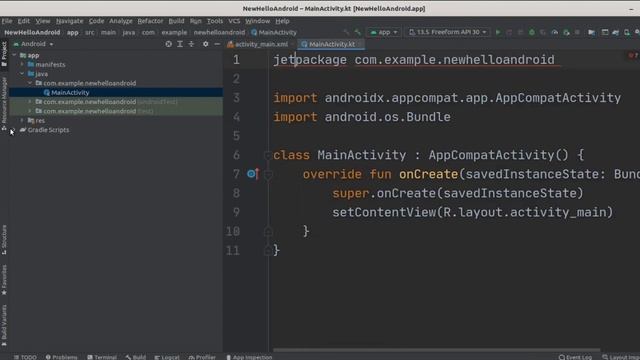Open the Refactor menu
Image resolution: width=640 pixels, height=360 pixels.
click(150, 21)
